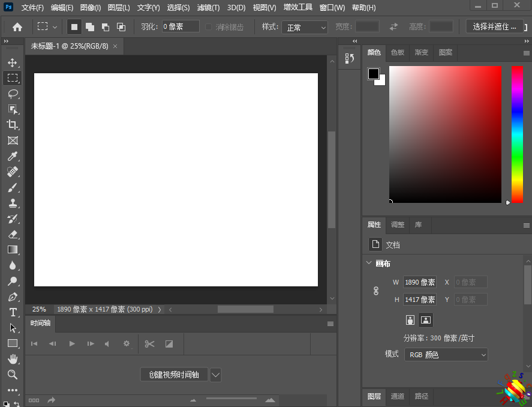Viewport: 532px width, 407px height.
Task: Open the 样式 style dropdown
Action: click(x=305, y=27)
